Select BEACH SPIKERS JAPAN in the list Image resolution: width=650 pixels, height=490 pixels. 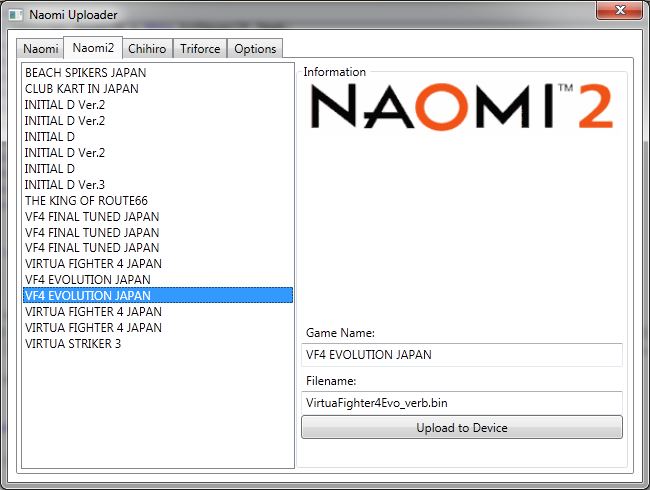point(158,73)
